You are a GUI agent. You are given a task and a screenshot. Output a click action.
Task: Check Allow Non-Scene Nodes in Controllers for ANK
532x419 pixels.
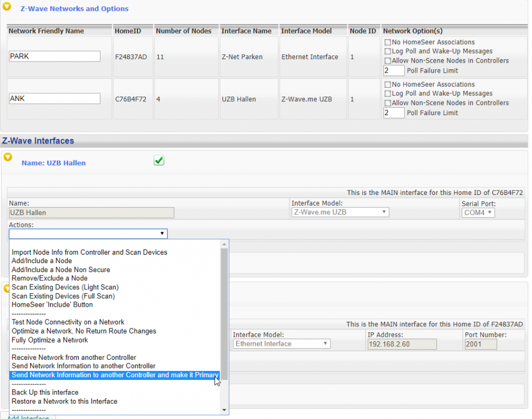point(387,103)
